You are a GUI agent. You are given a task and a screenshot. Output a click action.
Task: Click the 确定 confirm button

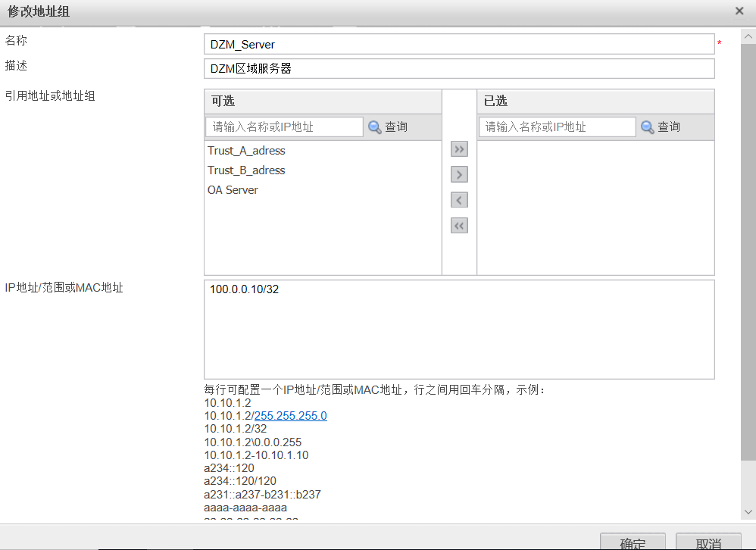coord(633,542)
